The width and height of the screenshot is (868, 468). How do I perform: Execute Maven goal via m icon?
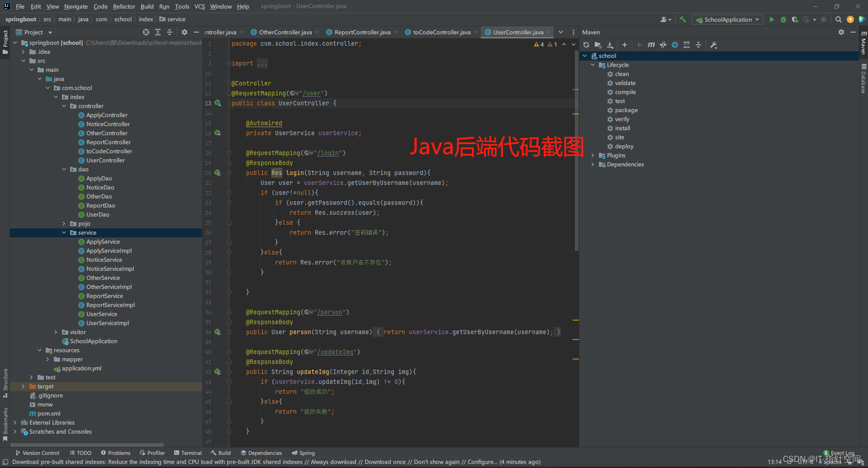click(651, 45)
